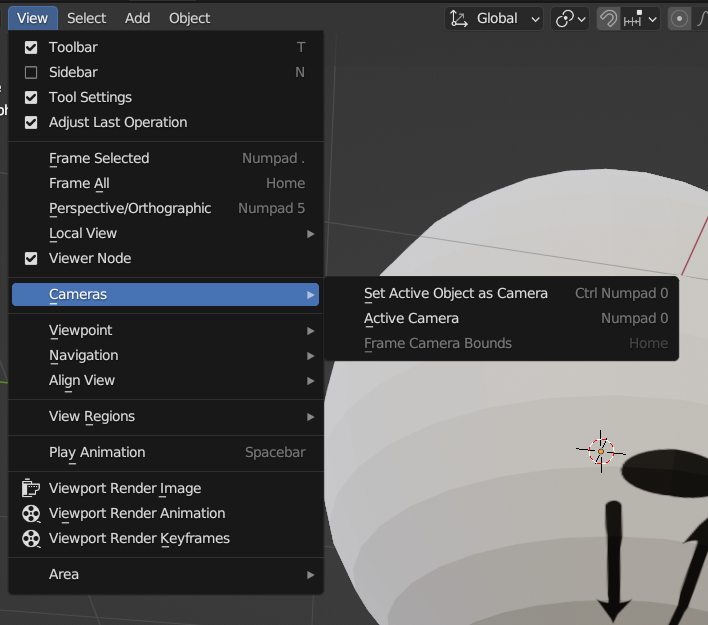Click Play Animation menu entry

pos(97,452)
